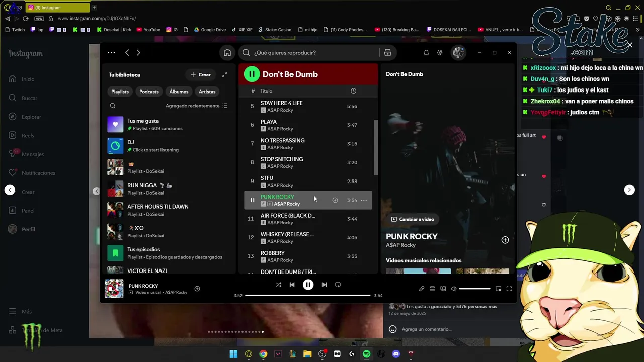The width and height of the screenshot is (644, 362).
Task: Toggle shuffle in the player bar
Action: (278, 285)
